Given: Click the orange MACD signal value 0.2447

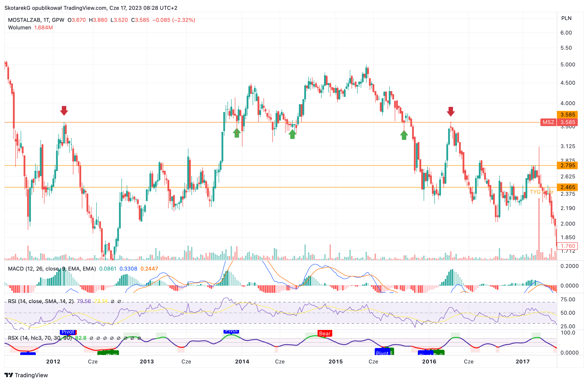Looking at the screenshot, I should tap(149, 269).
